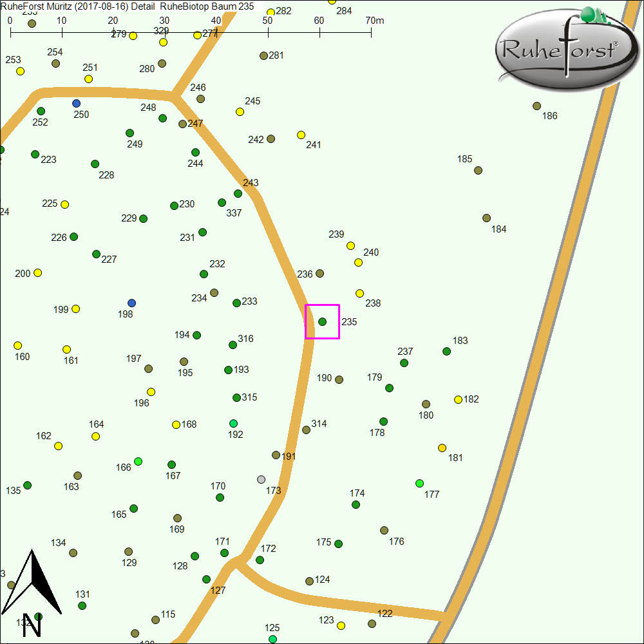Select the turquoise tree marker 192
Viewport: 644px width, 644px height.
pos(233,423)
